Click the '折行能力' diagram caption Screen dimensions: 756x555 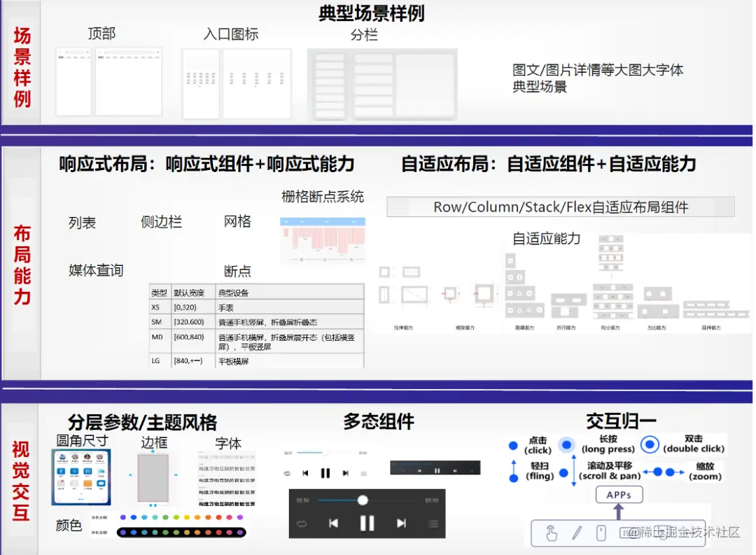point(566,328)
